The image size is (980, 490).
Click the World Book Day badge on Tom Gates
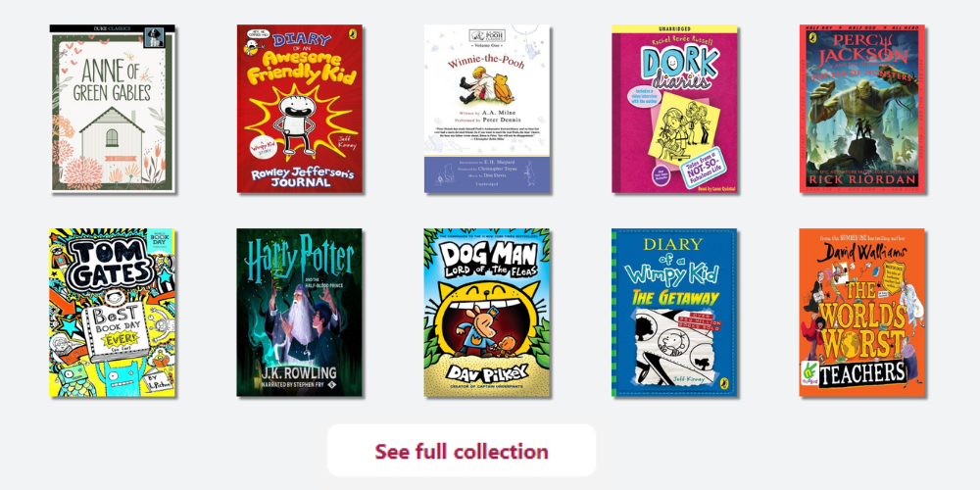(159, 239)
